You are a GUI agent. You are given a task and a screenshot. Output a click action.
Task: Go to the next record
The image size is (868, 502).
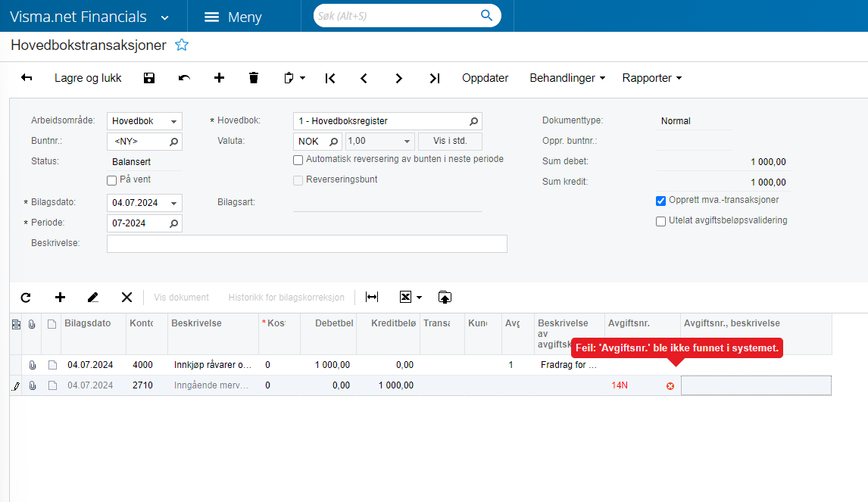coord(398,79)
